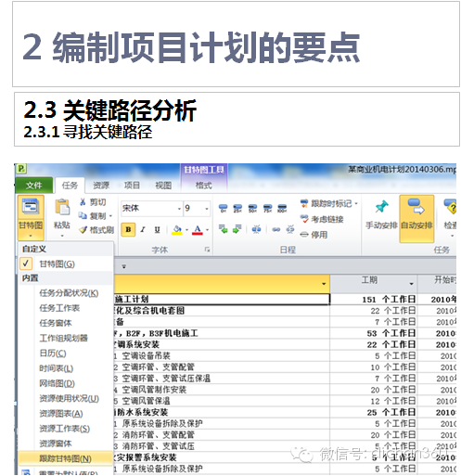Select the Auto Schedule (自动安排) icon
The image size is (461, 476).
coord(416,206)
